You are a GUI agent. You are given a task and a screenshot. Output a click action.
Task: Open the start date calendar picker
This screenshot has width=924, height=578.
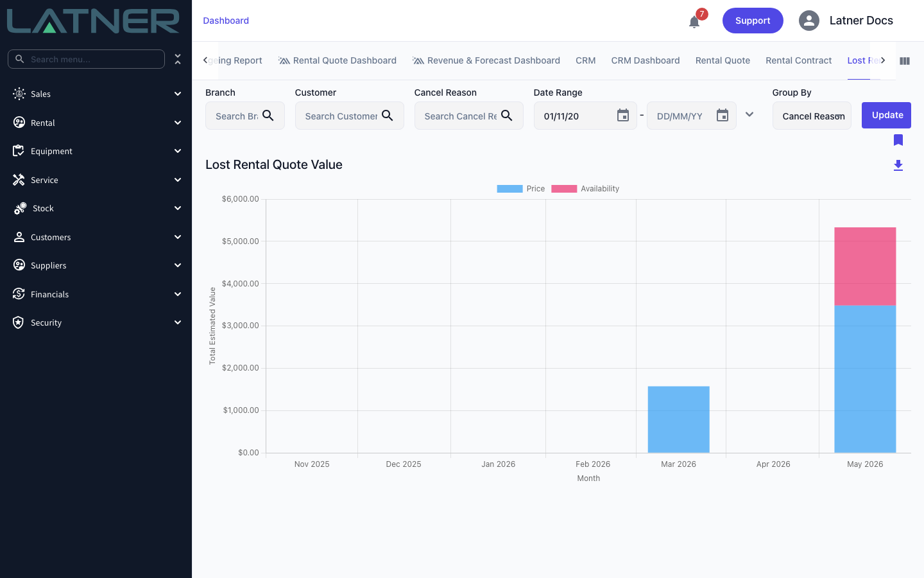pos(623,116)
